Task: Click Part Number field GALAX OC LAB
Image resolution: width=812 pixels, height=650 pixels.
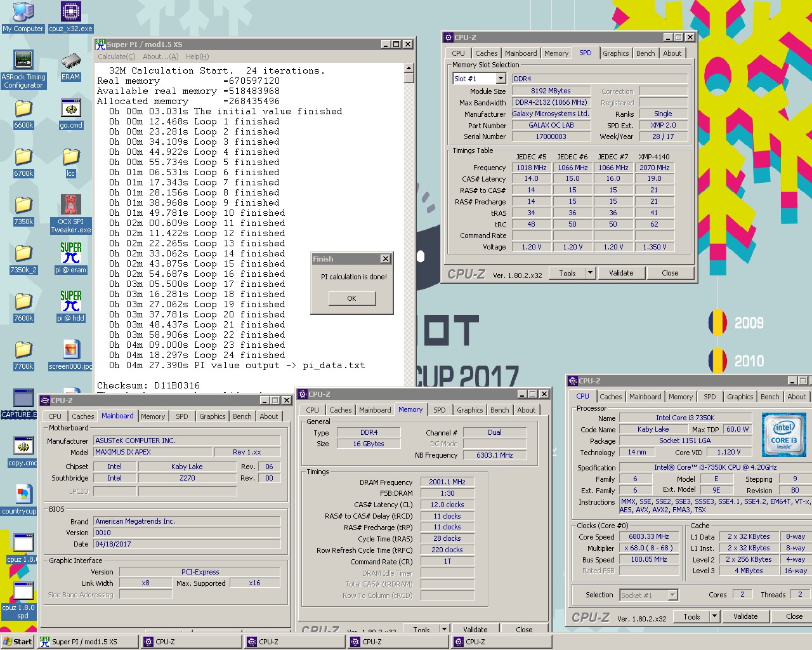Action: tap(551, 126)
